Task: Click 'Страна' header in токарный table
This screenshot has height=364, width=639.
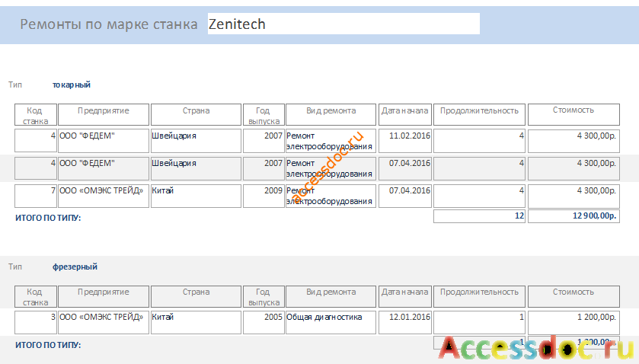Action: [196, 114]
